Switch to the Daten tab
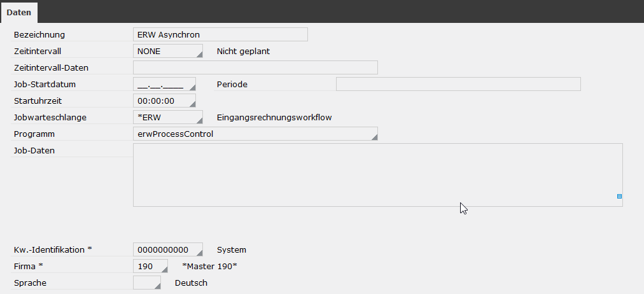This screenshot has height=294, width=644. pos(19,12)
